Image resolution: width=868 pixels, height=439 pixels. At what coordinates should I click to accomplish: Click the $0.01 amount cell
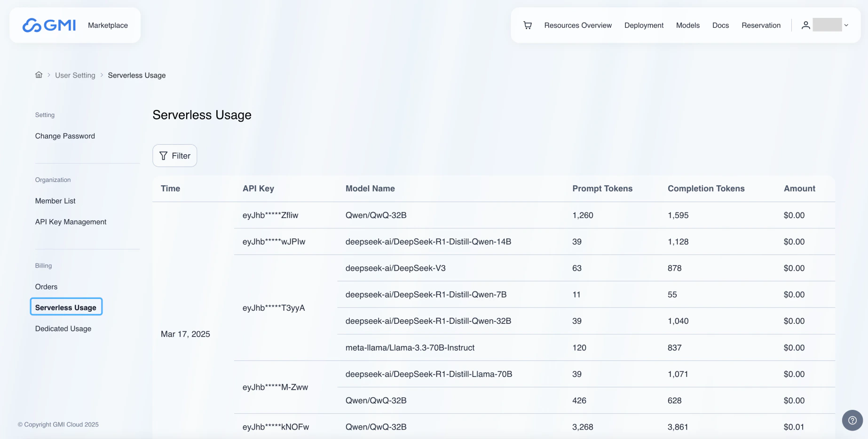[794, 427]
